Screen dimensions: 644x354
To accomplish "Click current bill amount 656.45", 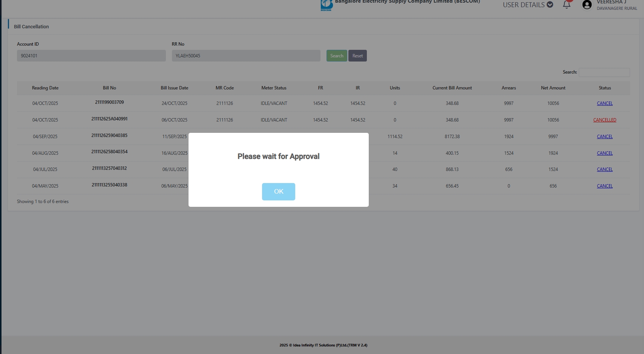I will pyautogui.click(x=452, y=186).
